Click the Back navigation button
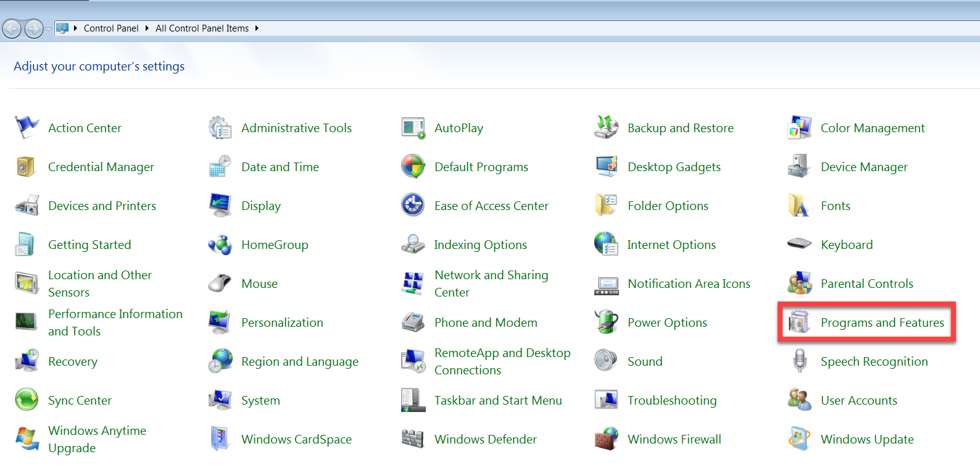980x467 pixels. pos(12,28)
